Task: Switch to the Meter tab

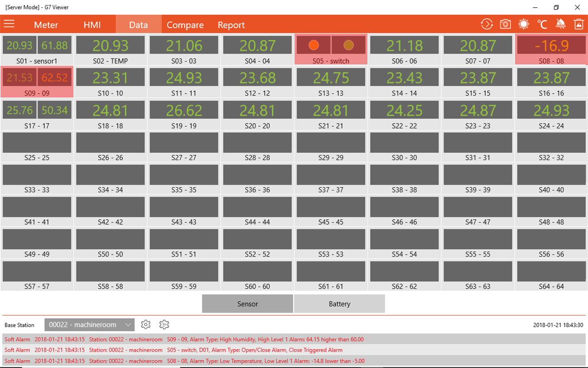Action: coord(46,25)
